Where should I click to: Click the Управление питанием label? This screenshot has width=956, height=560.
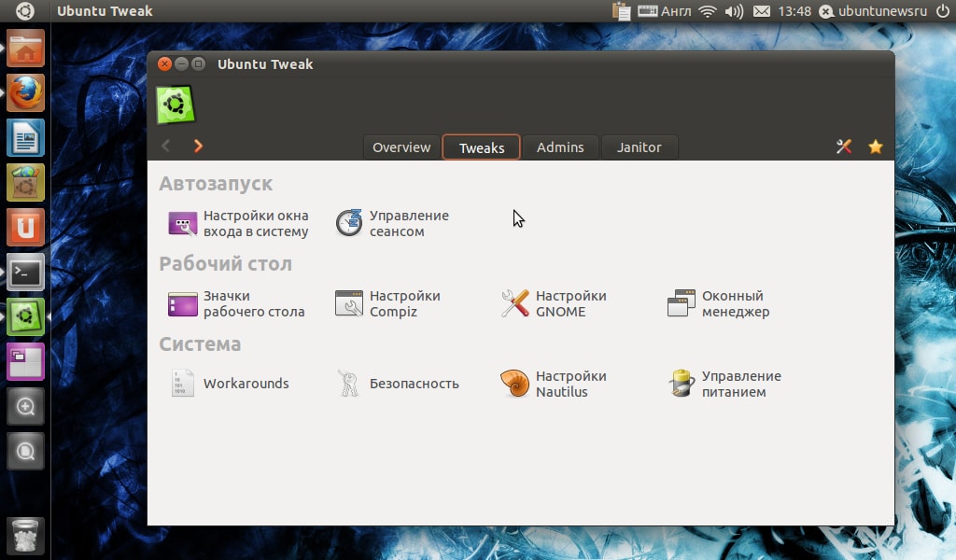point(741,384)
